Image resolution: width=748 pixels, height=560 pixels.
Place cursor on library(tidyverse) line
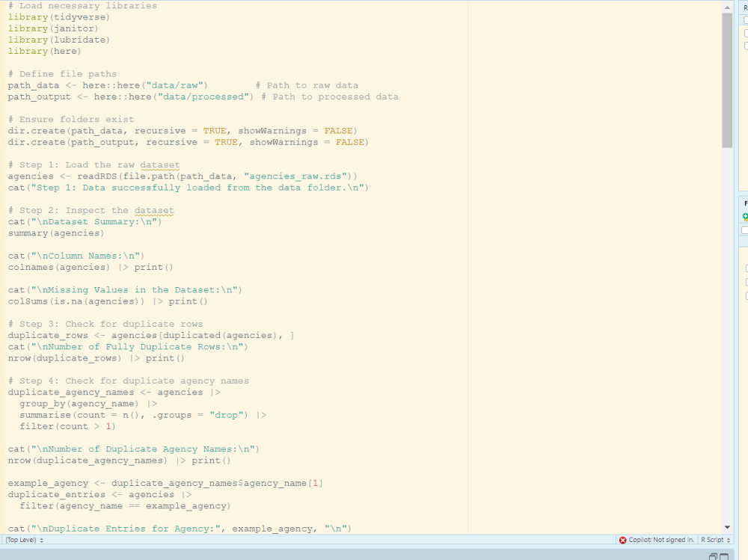click(x=58, y=17)
